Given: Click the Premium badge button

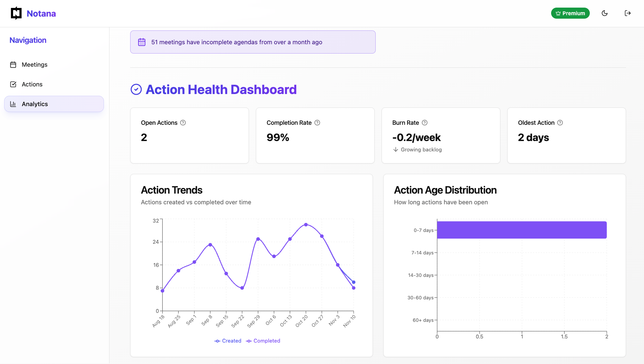Looking at the screenshot, I should pyautogui.click(x=570, y=13).
